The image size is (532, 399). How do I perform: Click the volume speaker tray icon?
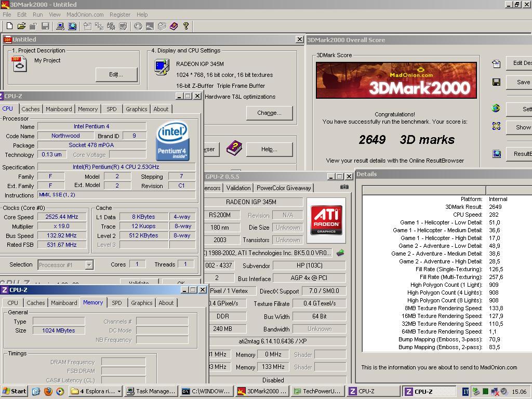pyautogui.click(x=503, y=392)
